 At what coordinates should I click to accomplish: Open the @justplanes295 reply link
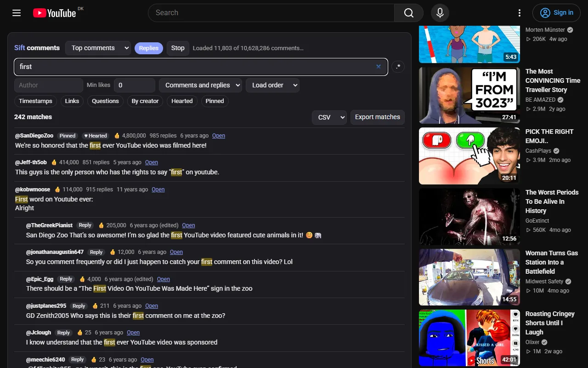point(152,306)
